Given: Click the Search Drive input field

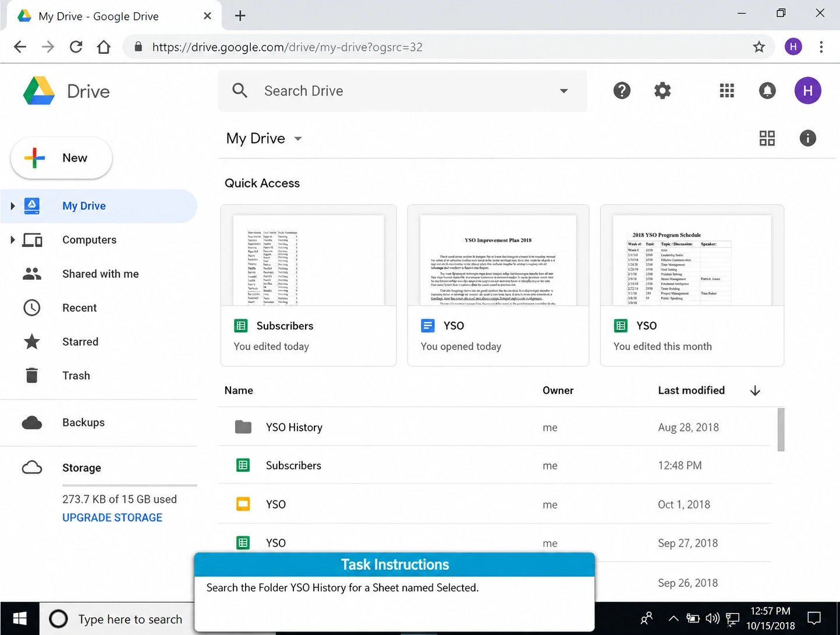Looking at the screenshot, I should [x=402, y=91].
